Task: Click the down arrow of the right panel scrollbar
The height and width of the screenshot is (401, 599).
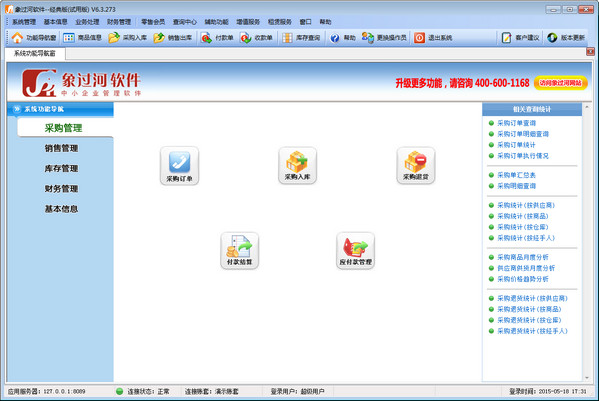Action: [x=587, y=378]
